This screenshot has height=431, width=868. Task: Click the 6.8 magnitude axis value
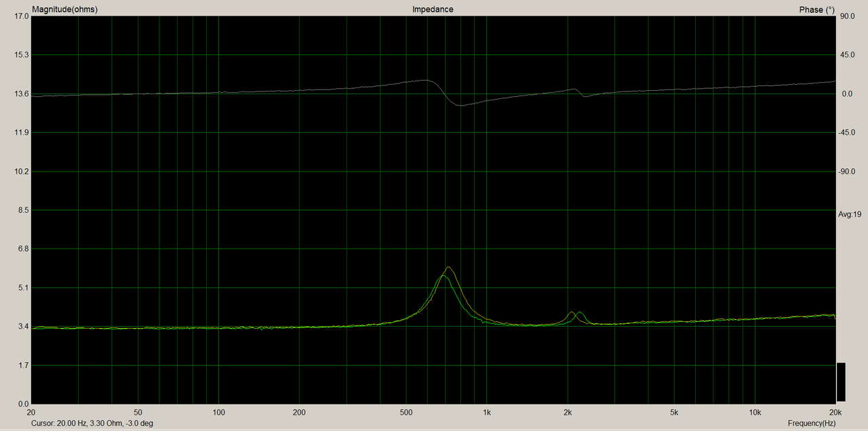pyautogui.click(x=23, y=249)
